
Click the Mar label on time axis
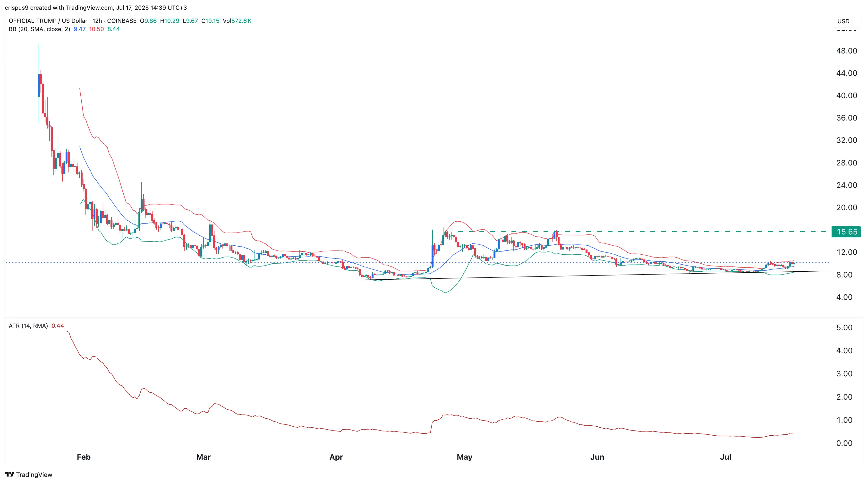pyautogui.click(x=204, y=457)
